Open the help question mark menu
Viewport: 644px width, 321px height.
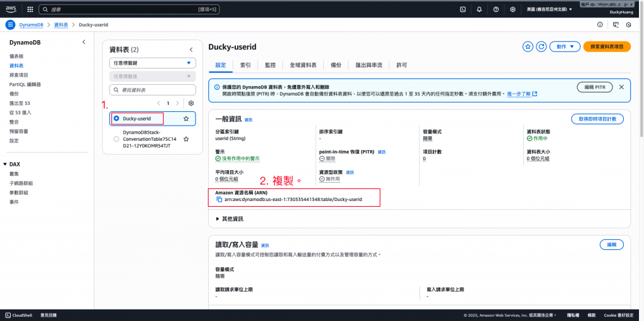(496, 9)
